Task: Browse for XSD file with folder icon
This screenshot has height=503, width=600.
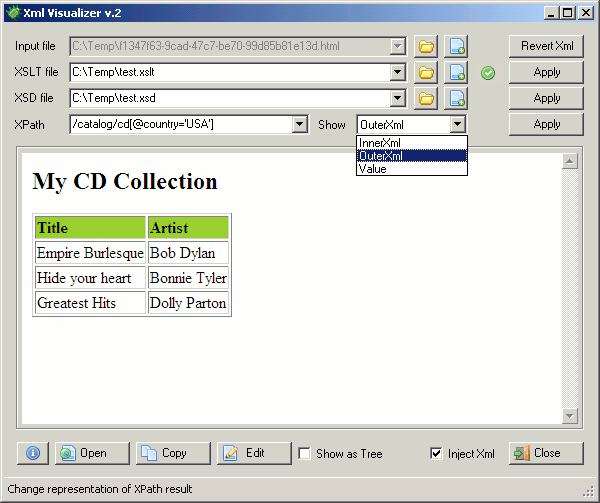Action: 426,98
